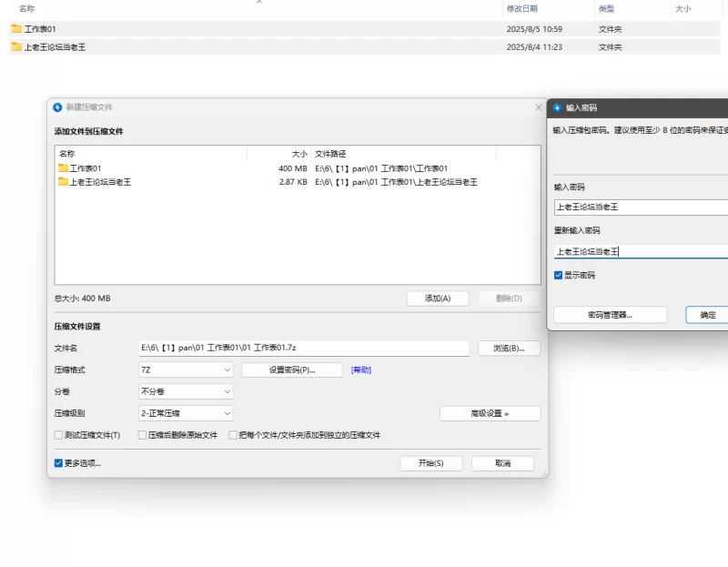Click the 文件名 path input field
Viewport: 728px width, 567px height.
[303, 348]
